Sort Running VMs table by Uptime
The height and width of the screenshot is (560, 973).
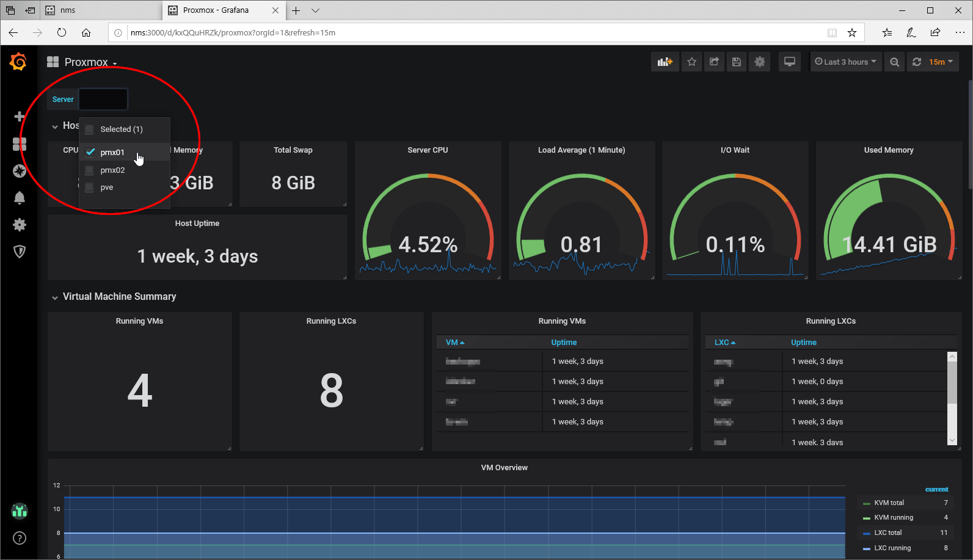pos(564,343)
